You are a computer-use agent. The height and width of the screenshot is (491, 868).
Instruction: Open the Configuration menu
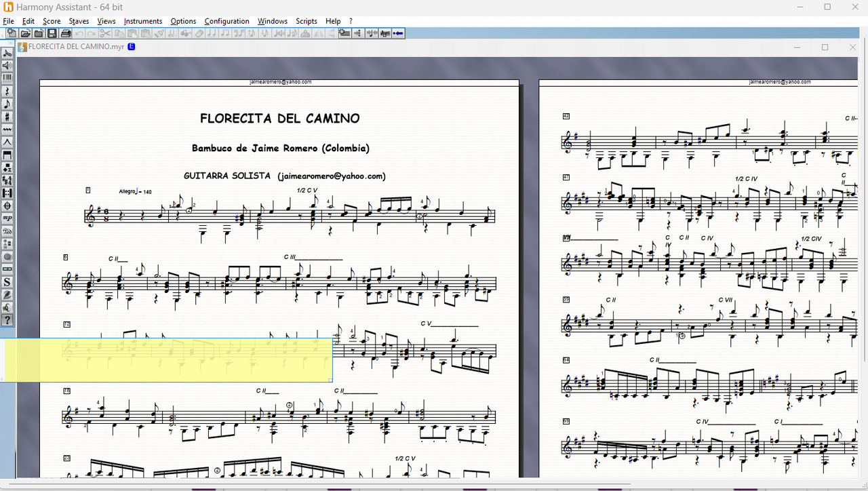226,21
